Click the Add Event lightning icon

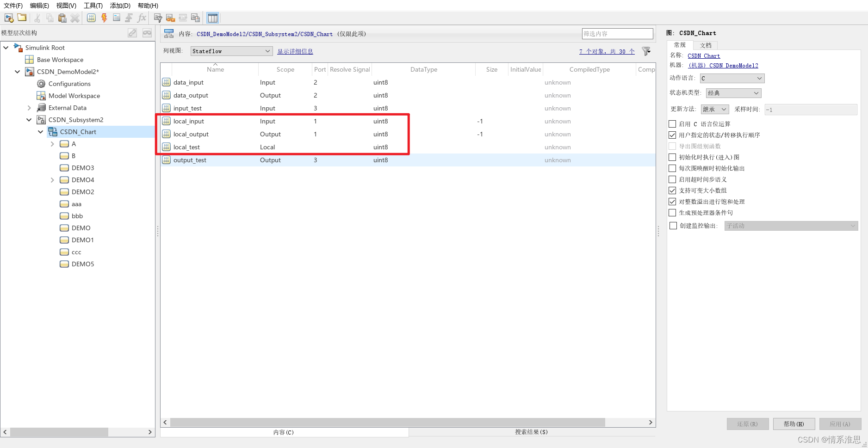(x=104, y=18)
